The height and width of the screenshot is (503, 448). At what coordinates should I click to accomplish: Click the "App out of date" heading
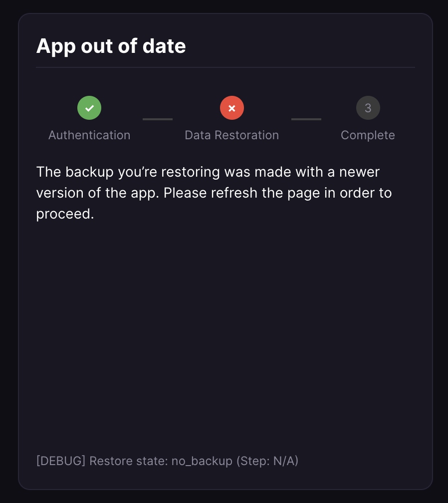111,46
